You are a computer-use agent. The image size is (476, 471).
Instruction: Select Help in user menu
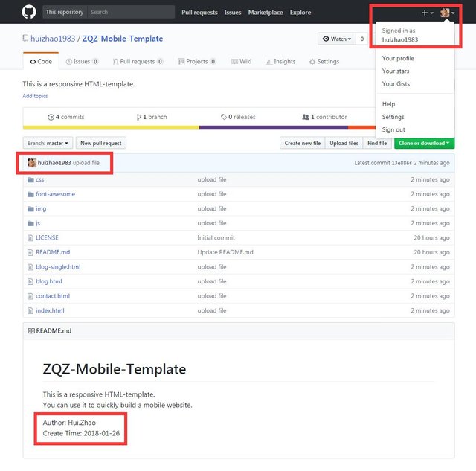click(x=388, y=104)
